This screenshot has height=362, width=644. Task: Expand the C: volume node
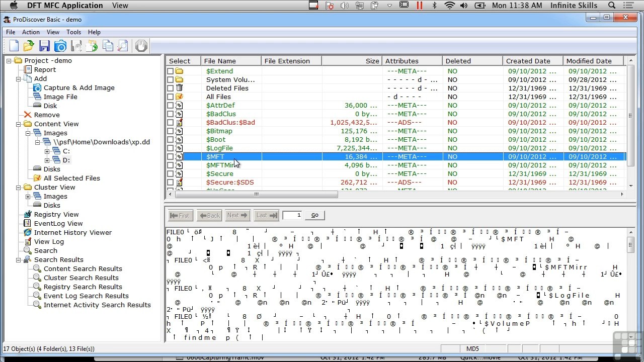point(47,151)
